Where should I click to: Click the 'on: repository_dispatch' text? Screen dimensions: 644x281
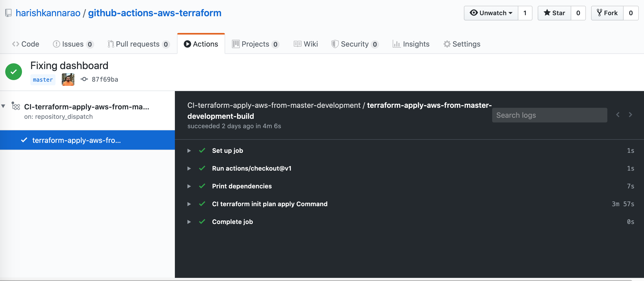tap(58, 116)
